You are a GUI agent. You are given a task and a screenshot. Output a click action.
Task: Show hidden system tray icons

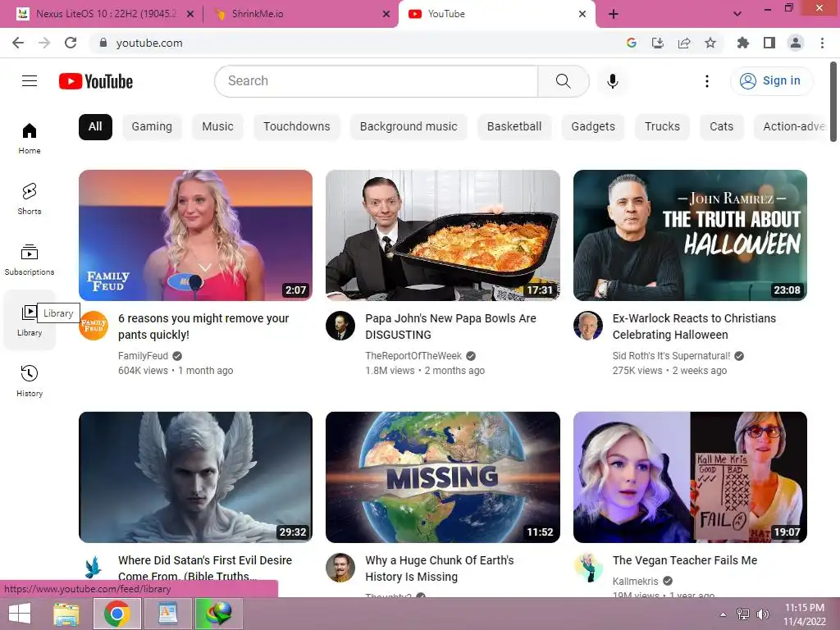coord(723,614)
